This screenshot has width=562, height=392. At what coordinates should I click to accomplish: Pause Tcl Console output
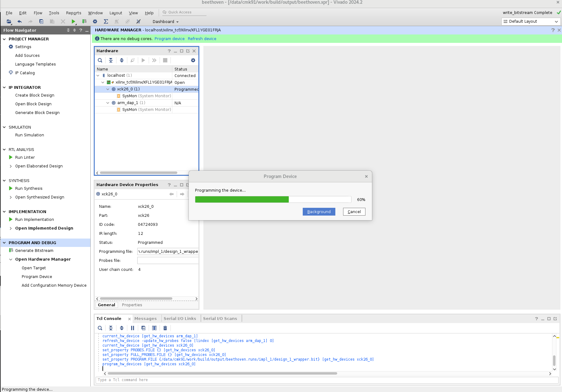click(133, 328)
